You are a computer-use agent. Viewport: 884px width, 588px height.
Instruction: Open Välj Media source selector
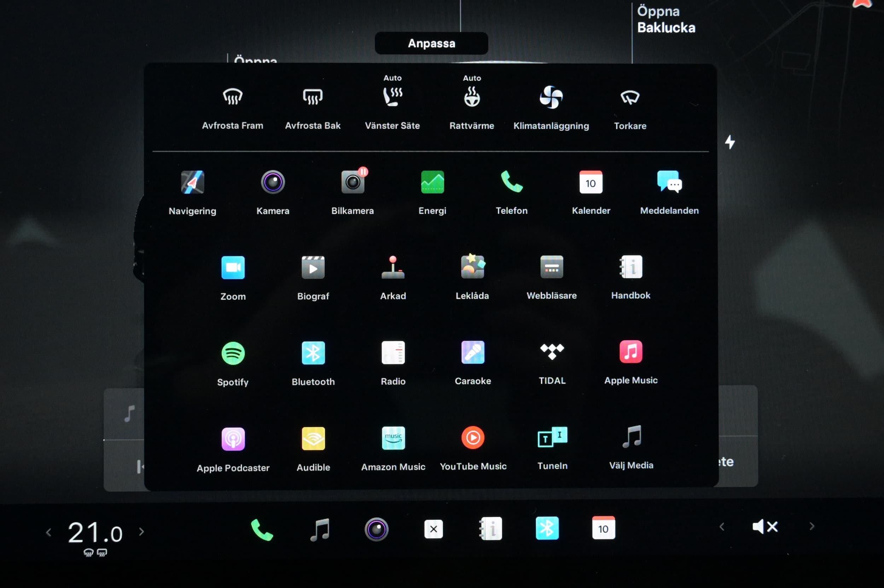tap(632, 437)
